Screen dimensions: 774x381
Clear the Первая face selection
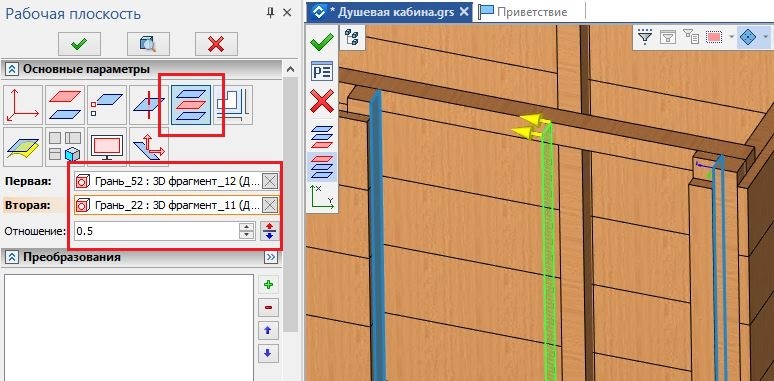tap(270, 182)
